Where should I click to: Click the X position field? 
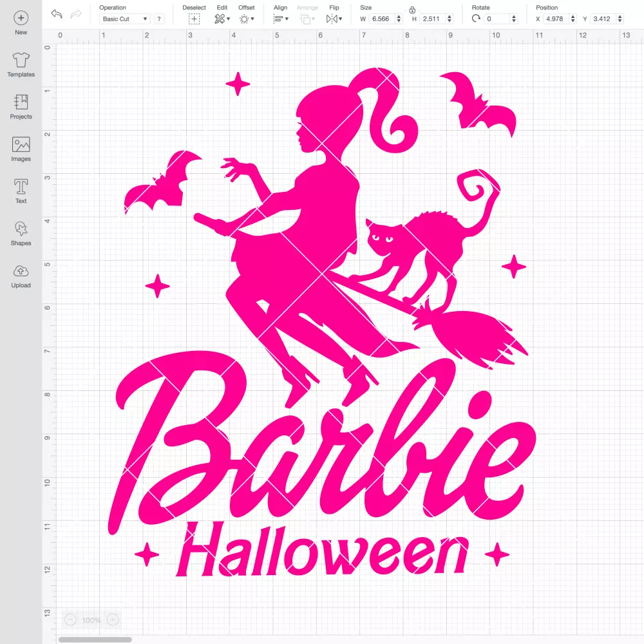(556, 19)
